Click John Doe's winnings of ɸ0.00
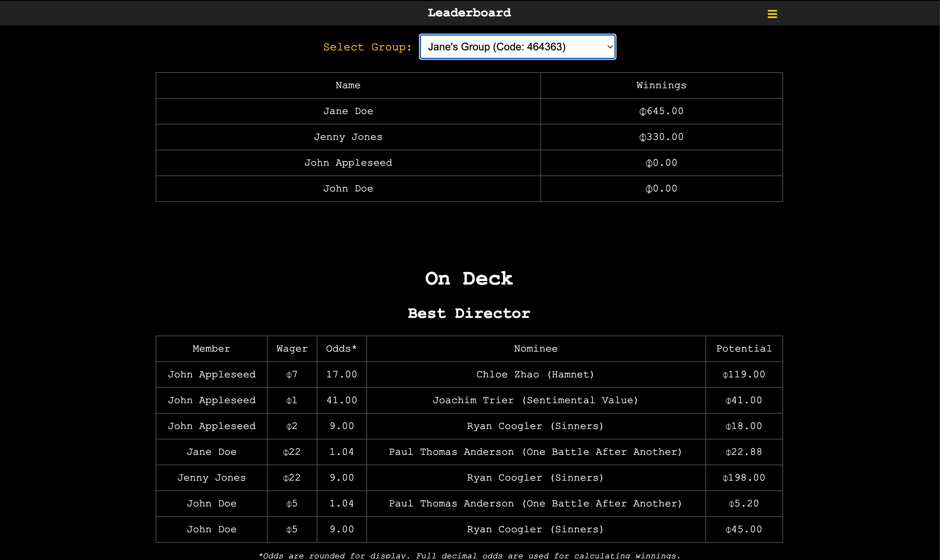The height and width of the screenshot is (560, 940). [x=661, y=189]
